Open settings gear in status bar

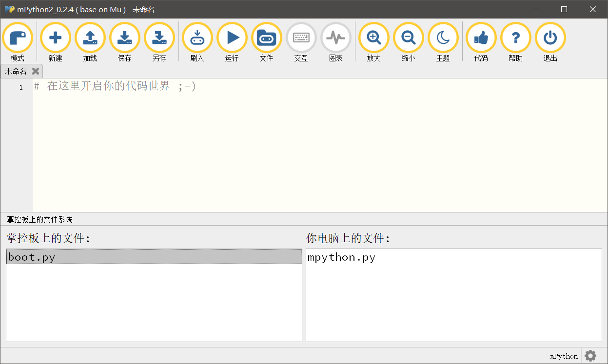point(590,356)
